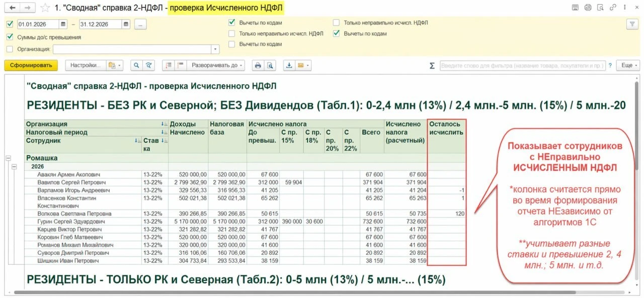Click the save diskette icon in title bar
Viewport: 644px width, 298px height.
click(x=575, y=8)
